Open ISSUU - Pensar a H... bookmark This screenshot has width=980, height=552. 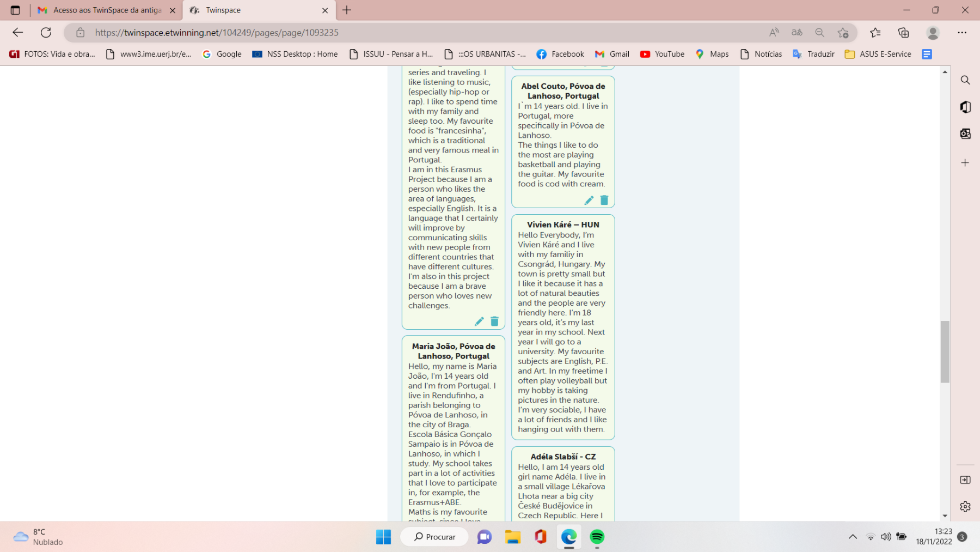[390, 54]
